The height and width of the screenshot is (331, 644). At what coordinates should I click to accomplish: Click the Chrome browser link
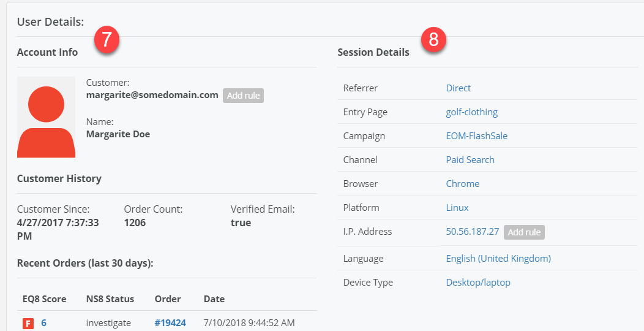[462, 184]
